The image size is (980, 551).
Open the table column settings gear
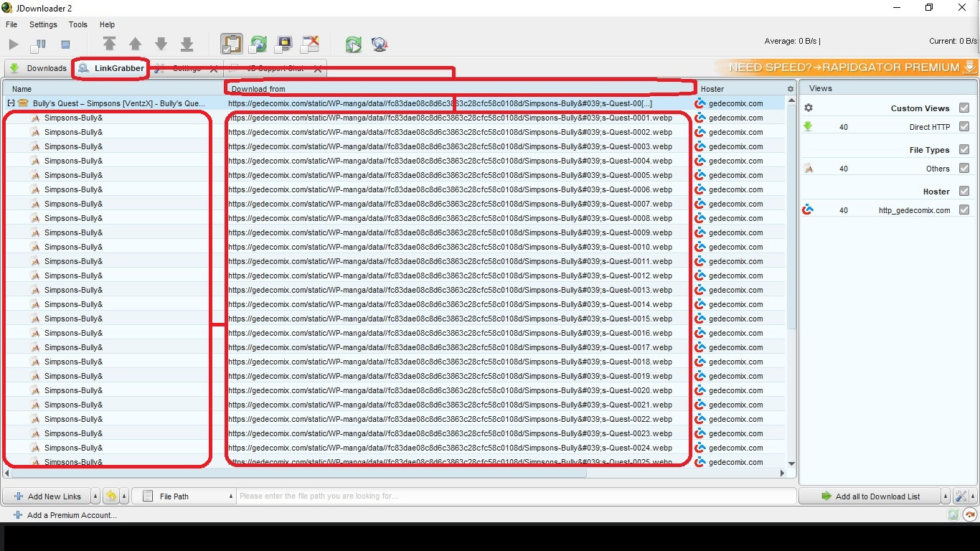[791, 89]
